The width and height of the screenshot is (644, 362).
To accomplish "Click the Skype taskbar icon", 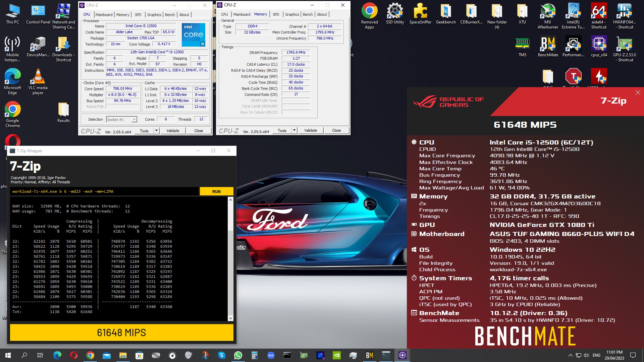I will (222, 355).
